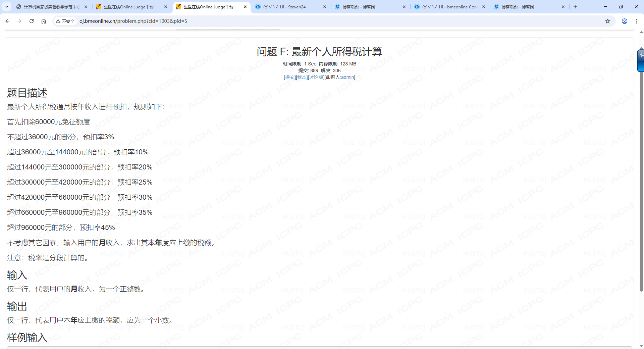Click the blue plus side widget
This screenshot has width=644, height=349.
pos(641,60)
